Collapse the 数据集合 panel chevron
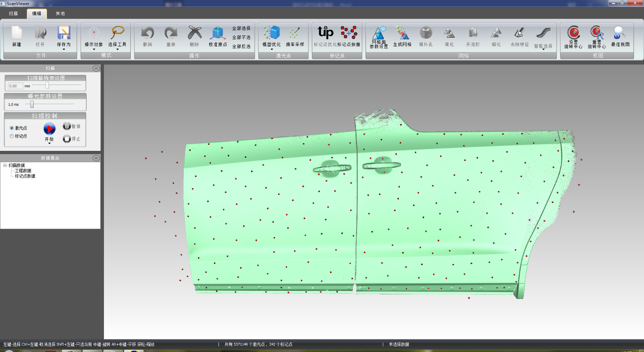Image resolution: width=644 pixels, height=352 pixels. point(95,158)
